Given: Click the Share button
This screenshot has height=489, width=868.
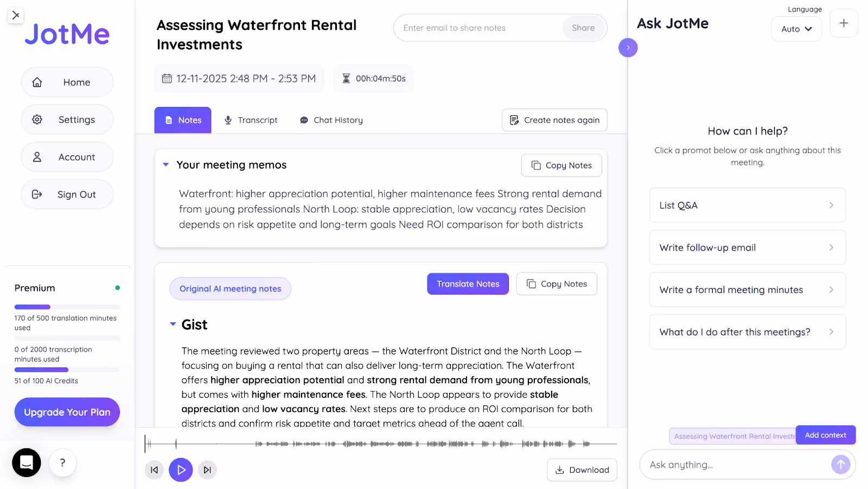Looking at the screenshot, I should point(583,28).
